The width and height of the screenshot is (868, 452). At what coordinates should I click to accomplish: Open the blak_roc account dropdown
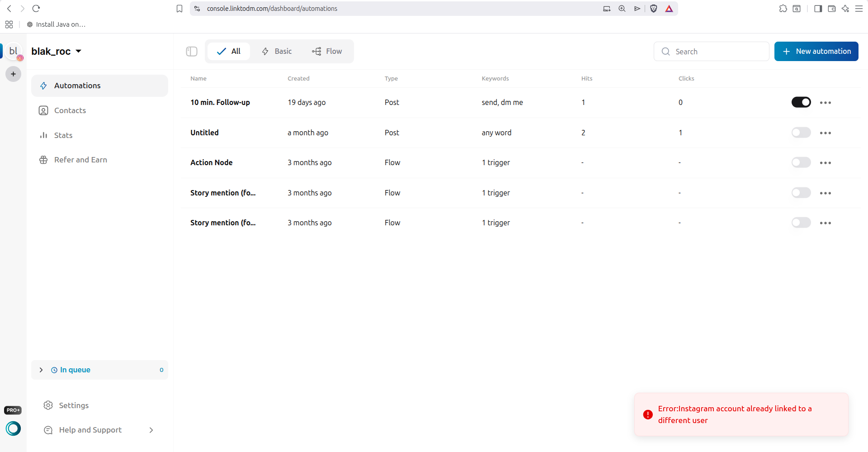click(x=57, y=51)
